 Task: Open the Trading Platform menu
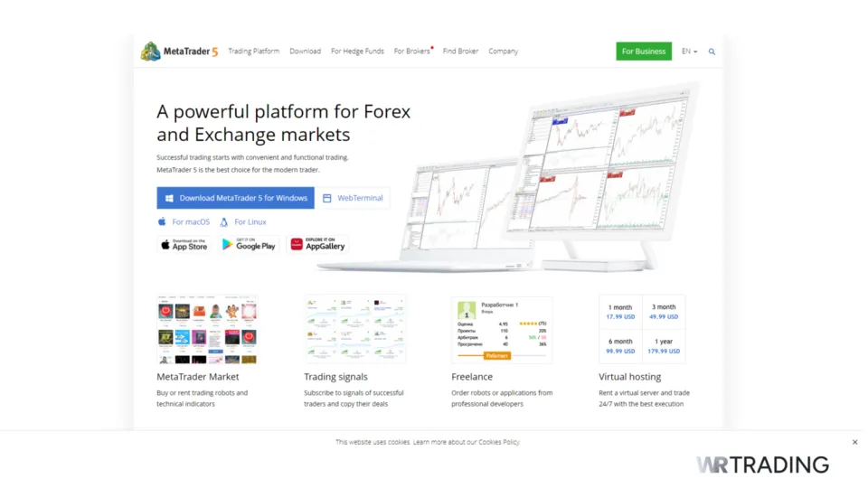coord(254,52)
